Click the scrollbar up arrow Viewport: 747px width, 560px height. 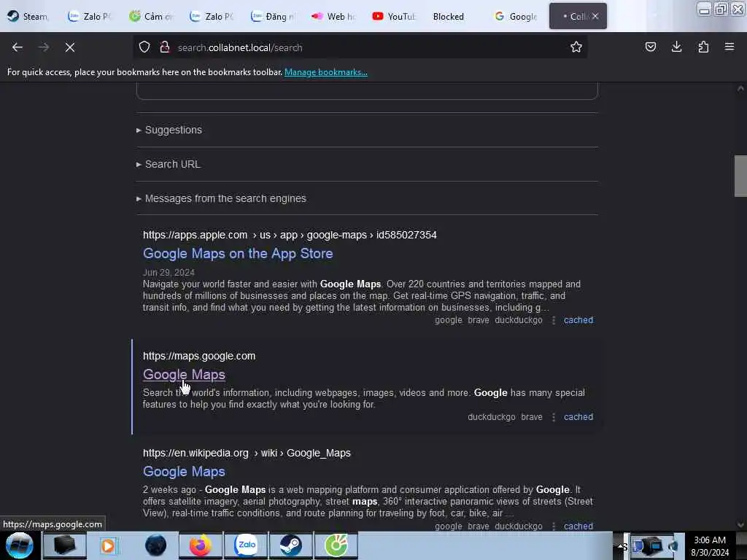pyautogui.click(x=740, y=88)
